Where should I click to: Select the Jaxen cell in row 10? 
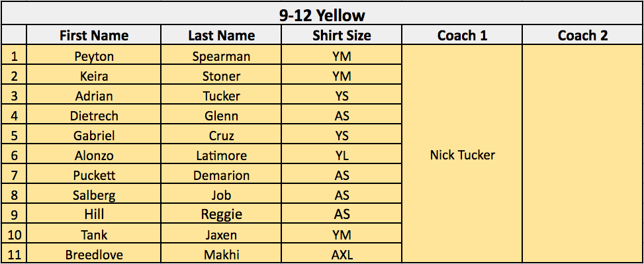pyautogui.click(x=221, y=234)
